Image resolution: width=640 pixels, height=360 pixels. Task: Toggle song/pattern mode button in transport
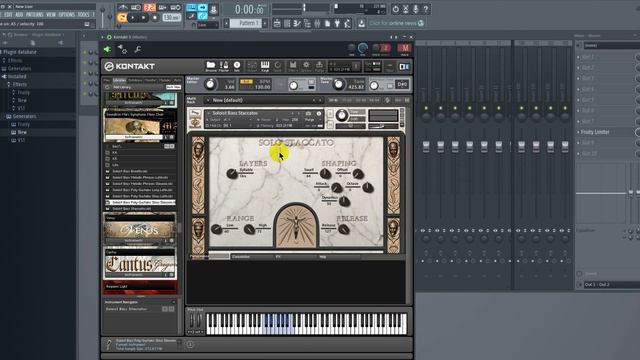tap(122, 18)
